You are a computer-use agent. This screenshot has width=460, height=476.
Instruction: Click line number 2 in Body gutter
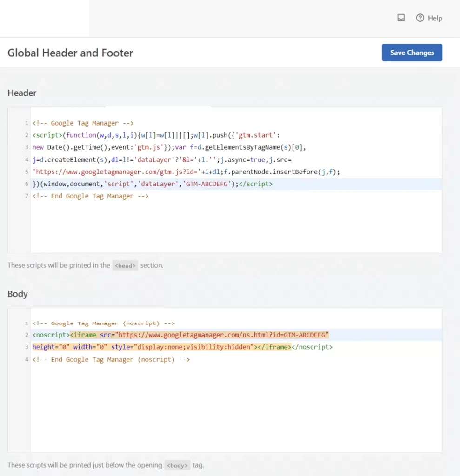(x=27, y=335)
